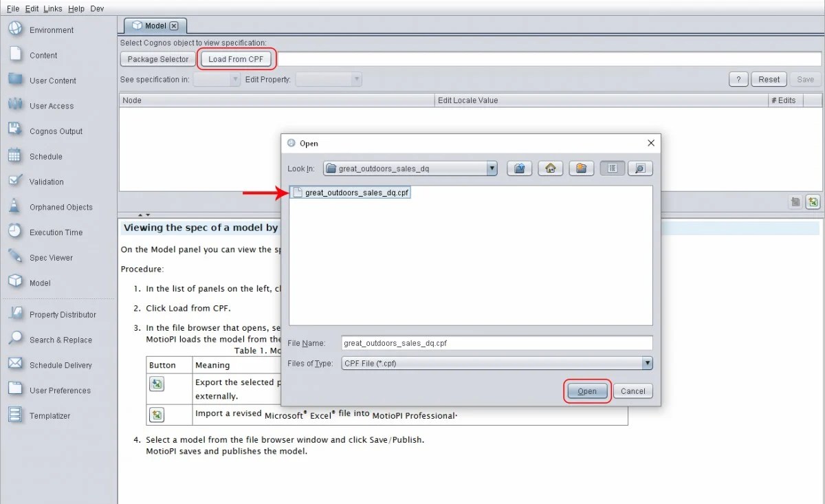Viewport: 825px width, 504px height.
Task: Click the Node column header
Action: click(x=277, y=100)
